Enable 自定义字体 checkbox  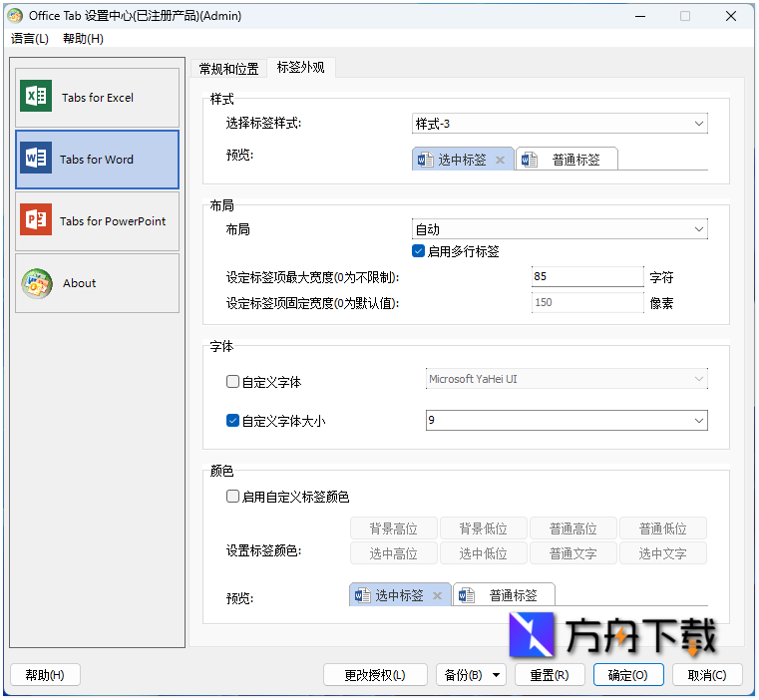pyautogui.click(x=232, y=382)
